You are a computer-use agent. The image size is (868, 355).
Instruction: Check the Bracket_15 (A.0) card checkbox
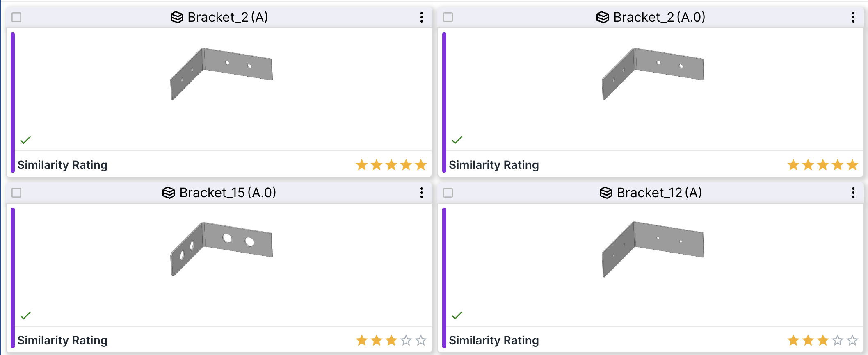pyautogui.click(x=16, y=193)
